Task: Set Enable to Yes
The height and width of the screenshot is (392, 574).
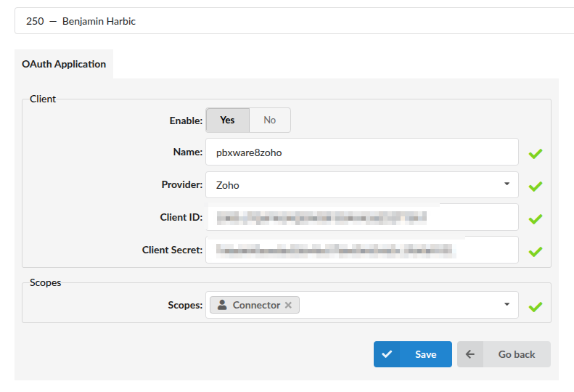Action: [227, 121]
